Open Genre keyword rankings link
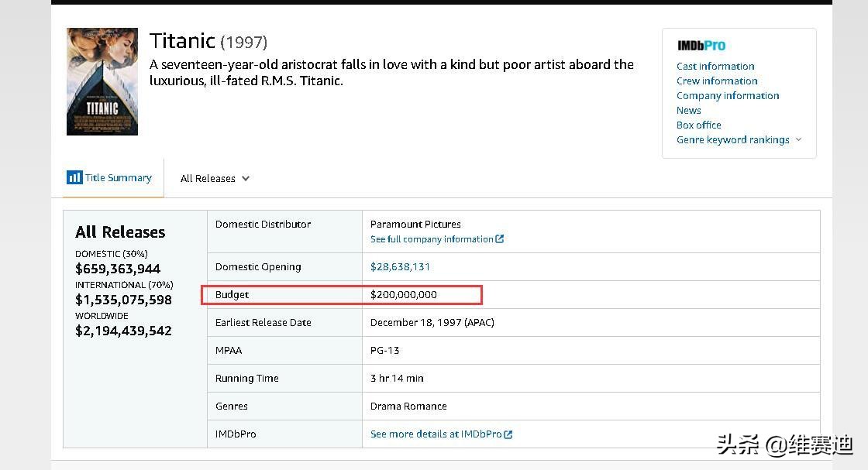868x470 pixels. point(732,139)
